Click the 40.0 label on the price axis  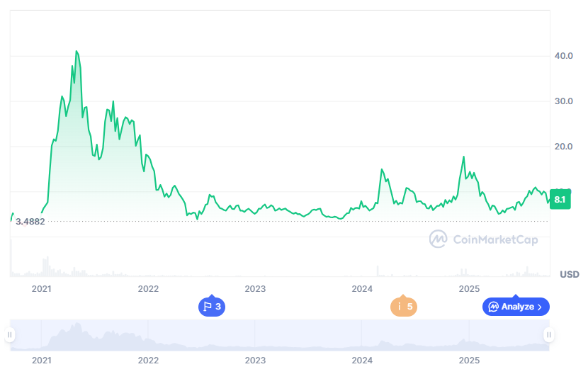point(564,56)
